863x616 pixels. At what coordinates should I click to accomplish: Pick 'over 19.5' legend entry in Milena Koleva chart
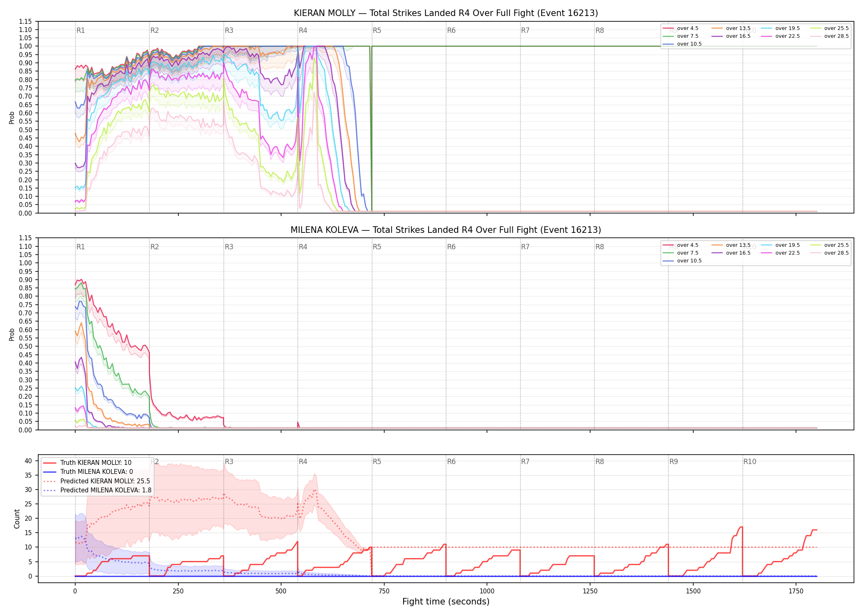[780, 245]
